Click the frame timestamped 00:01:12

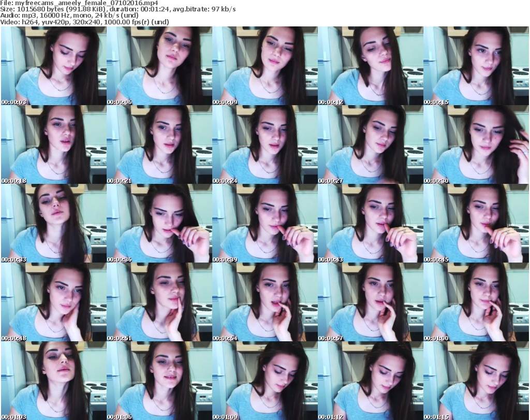point(371,381)
